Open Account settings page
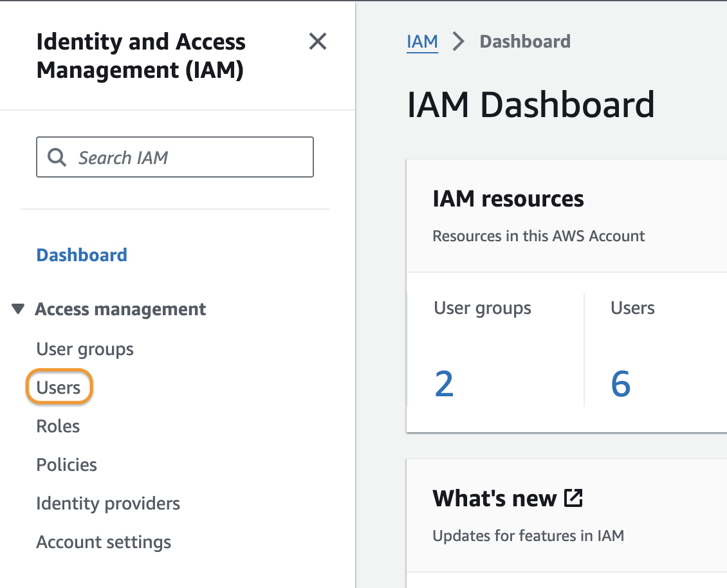Image resolution: width=727 pixels, height=588 pixels. (x=104, y=542)
